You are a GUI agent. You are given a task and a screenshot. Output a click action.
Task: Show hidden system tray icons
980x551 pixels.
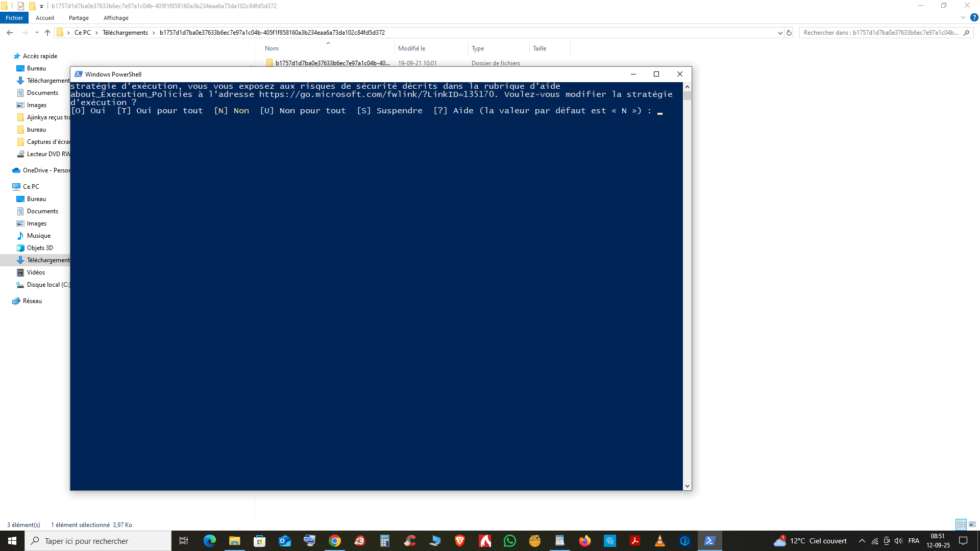coord(862,541)
